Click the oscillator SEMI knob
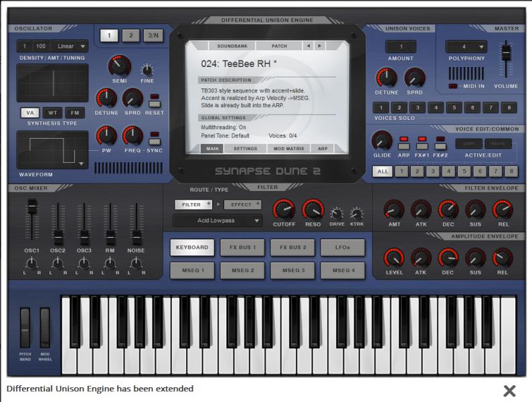The height and width of the screenshot is (402, 532). pos(119,66)
